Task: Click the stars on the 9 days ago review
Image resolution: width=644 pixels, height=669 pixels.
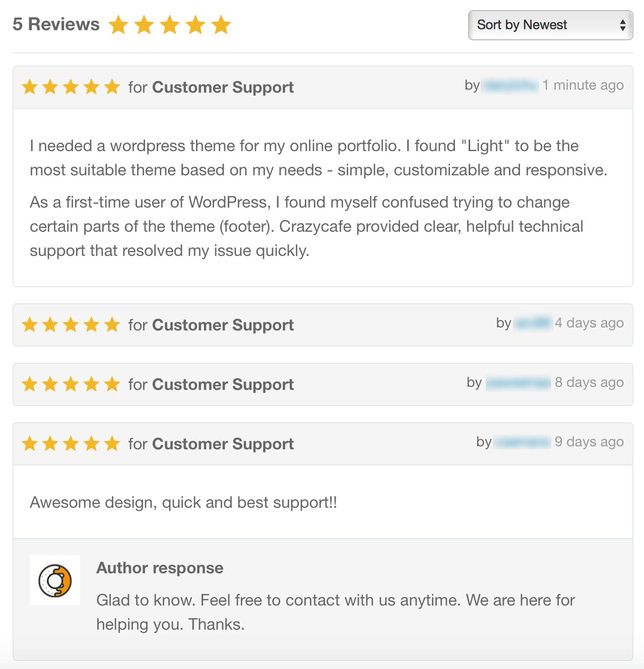Action: click(71, 444)
